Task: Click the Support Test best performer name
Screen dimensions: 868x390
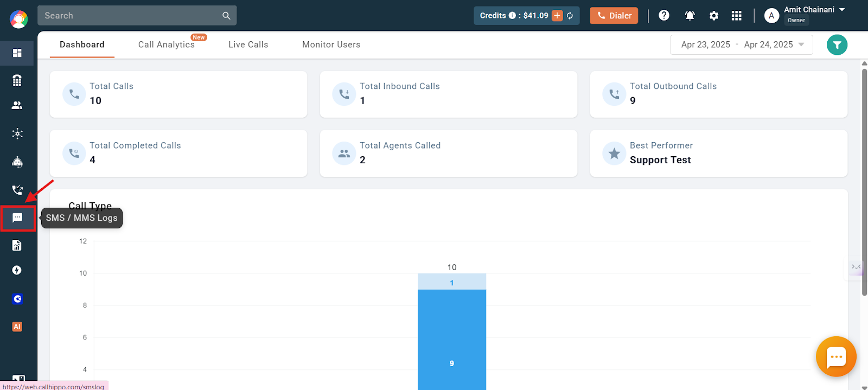Action: (660, 160)
